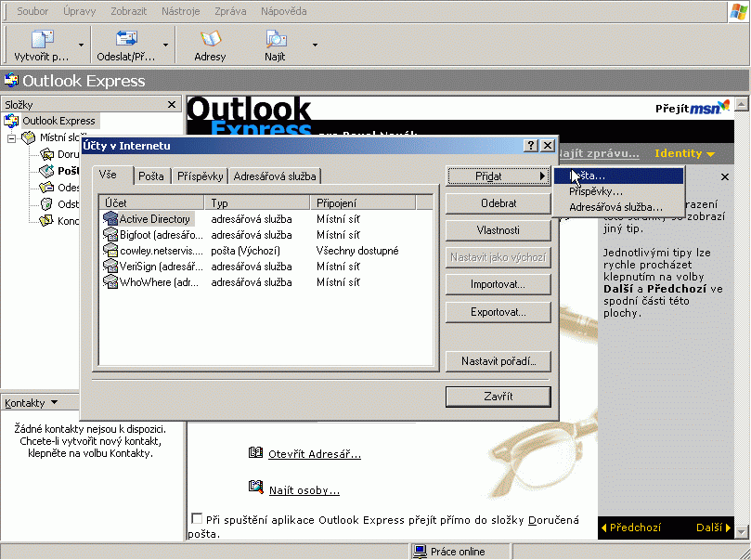
Task: Click the Active Directory account icon
Action: coord(110,219)
